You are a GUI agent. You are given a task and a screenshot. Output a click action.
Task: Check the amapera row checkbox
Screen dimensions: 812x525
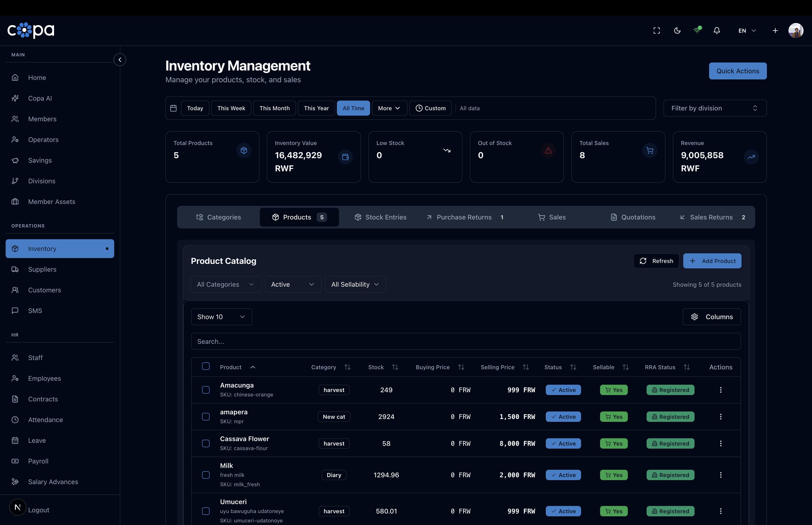[x=206, y=417]
